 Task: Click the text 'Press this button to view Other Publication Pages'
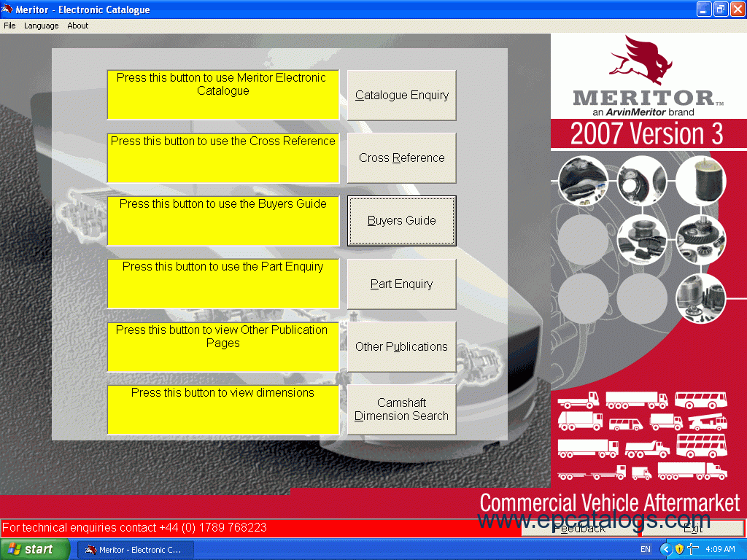pos(222,337)
